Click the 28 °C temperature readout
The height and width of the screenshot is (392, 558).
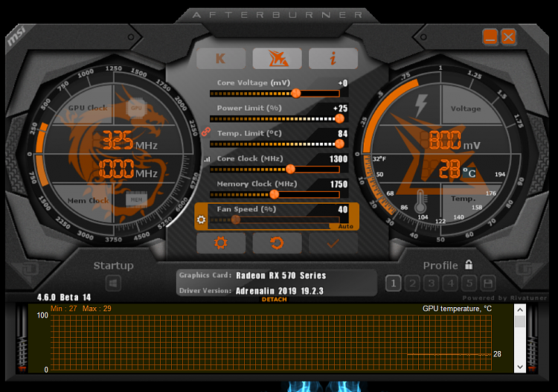click(x=458, y=169)
